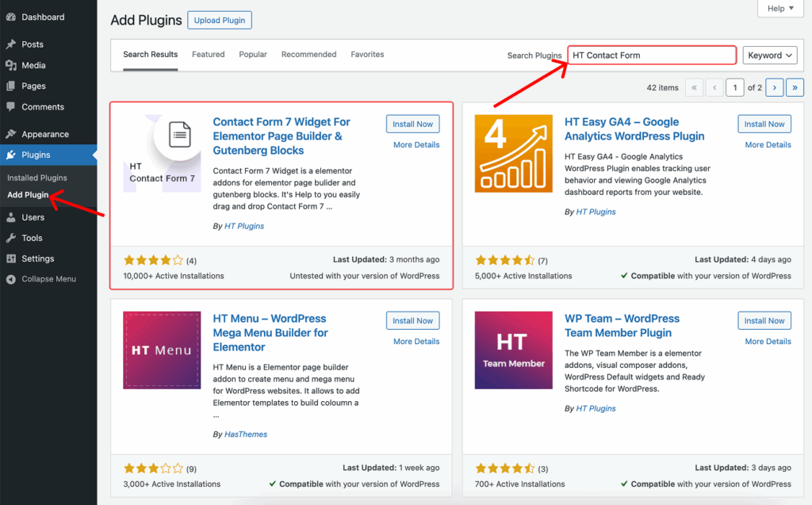Open the Keyword search type dropdown
The width and height of the screenshot is (812, 505).
[770, 55]
